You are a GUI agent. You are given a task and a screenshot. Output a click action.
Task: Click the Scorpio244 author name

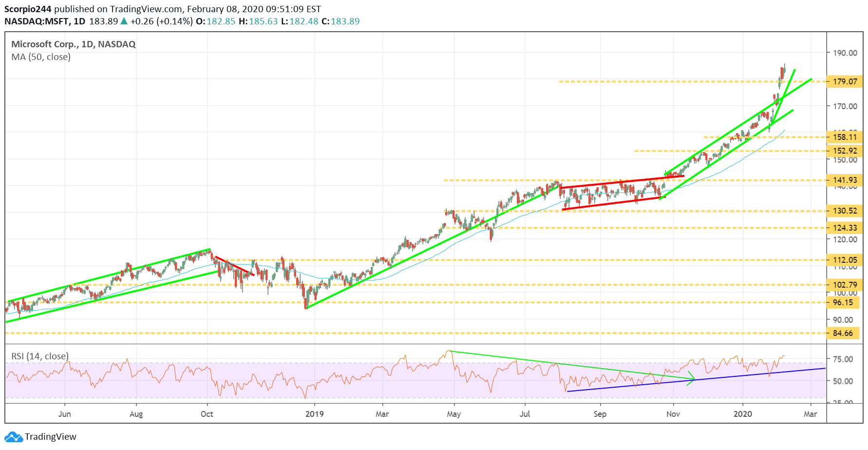[x=28, y=9]
